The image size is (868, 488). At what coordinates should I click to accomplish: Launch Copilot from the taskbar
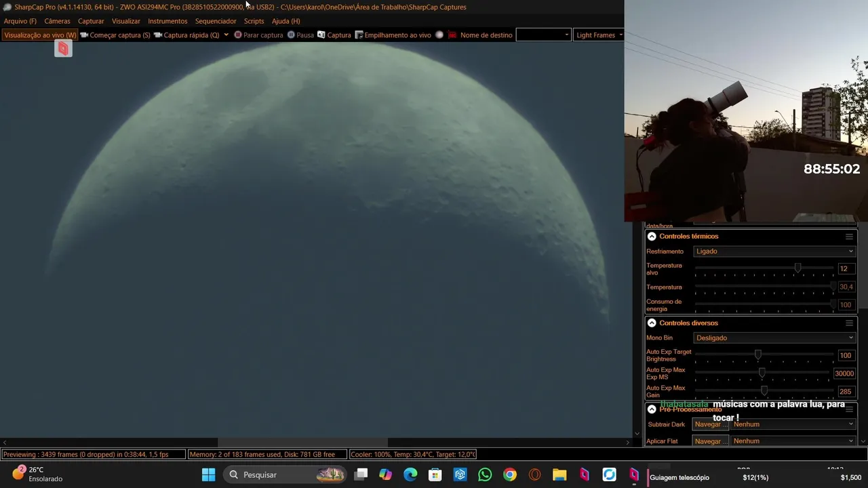(x=385, y=474)
